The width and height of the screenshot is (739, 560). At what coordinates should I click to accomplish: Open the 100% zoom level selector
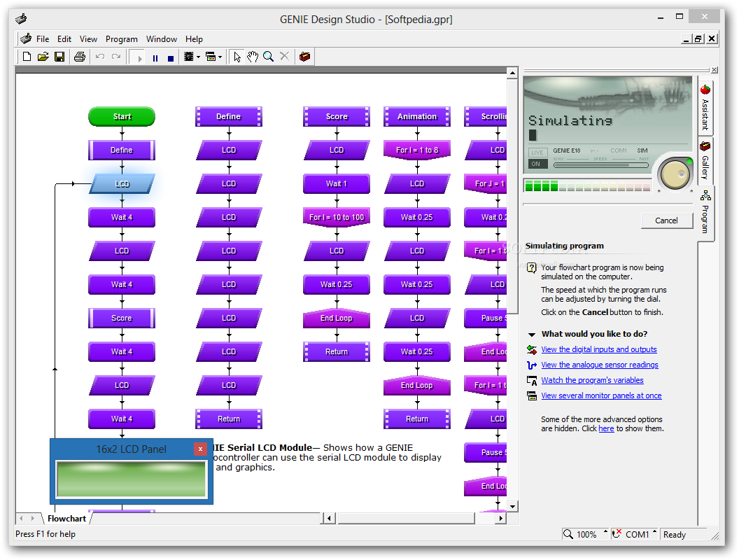[x=585, y=534]
